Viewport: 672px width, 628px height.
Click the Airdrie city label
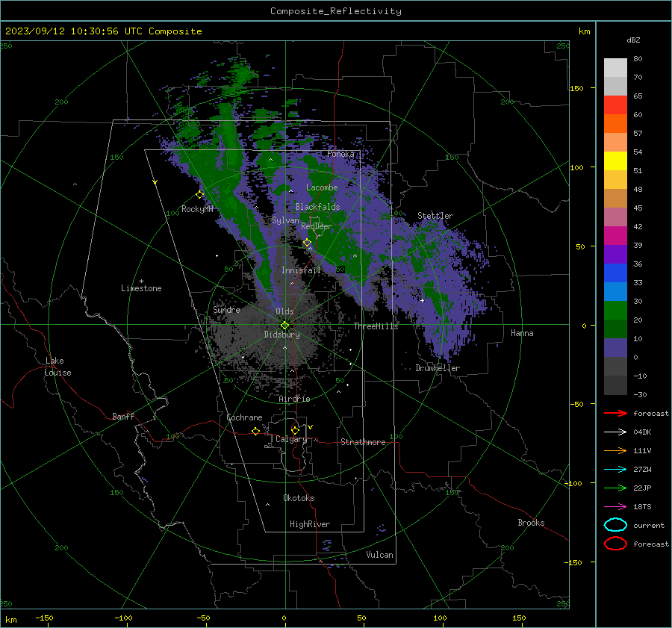294,399
